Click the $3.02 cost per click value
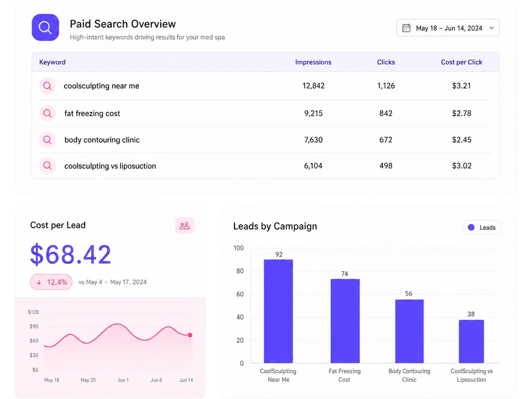 pos(462,166)
